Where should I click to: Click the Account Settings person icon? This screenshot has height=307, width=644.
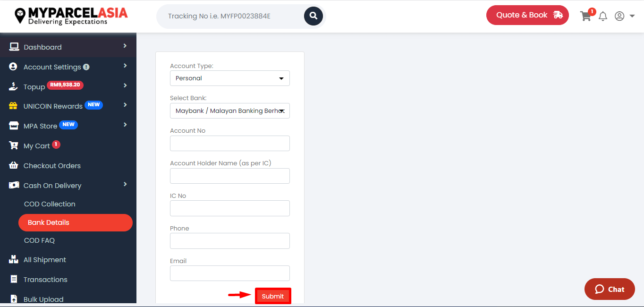pos(13,67)
